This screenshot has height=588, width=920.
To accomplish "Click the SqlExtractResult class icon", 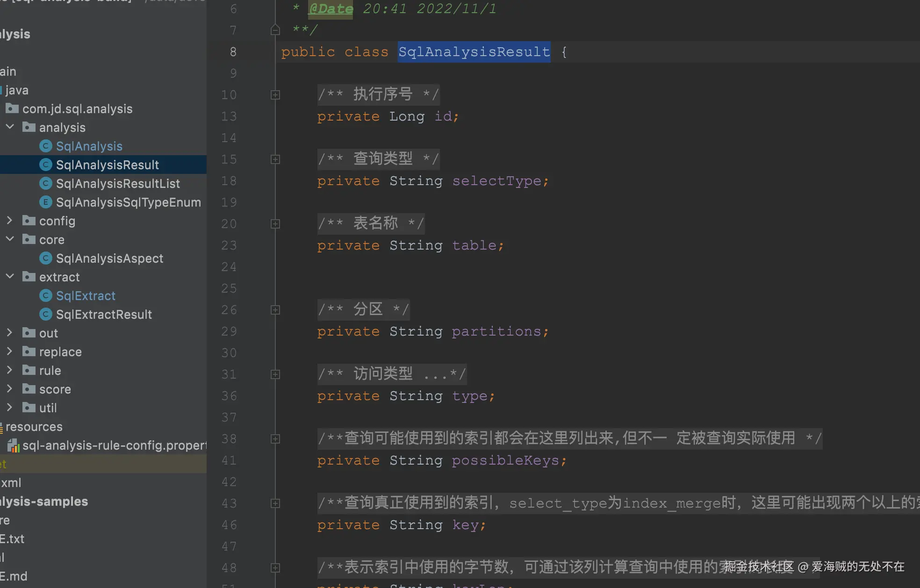I will [x=45, y=315].
